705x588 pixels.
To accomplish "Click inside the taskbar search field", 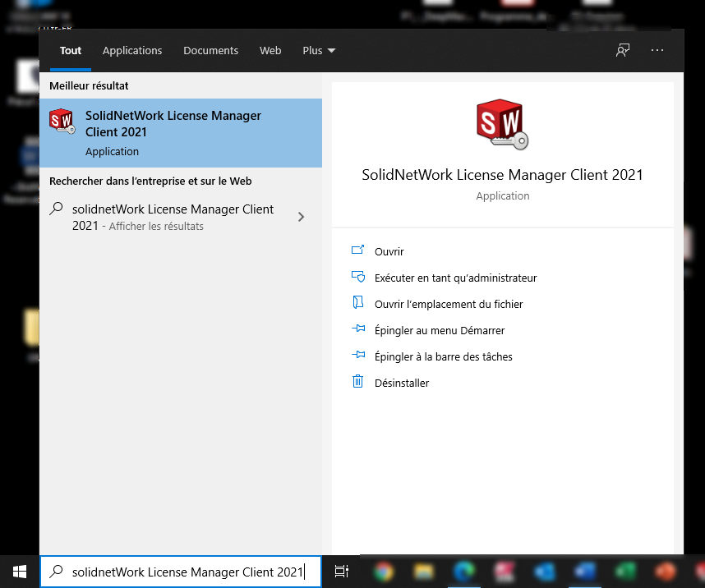I will pyautogui.click(x=181, y=572).
